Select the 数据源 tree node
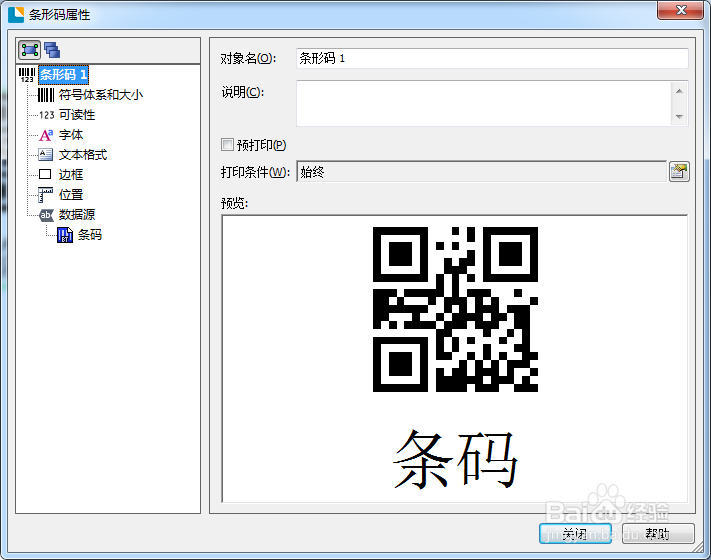This screenshot has width=711, height=560. pos(77,215)
